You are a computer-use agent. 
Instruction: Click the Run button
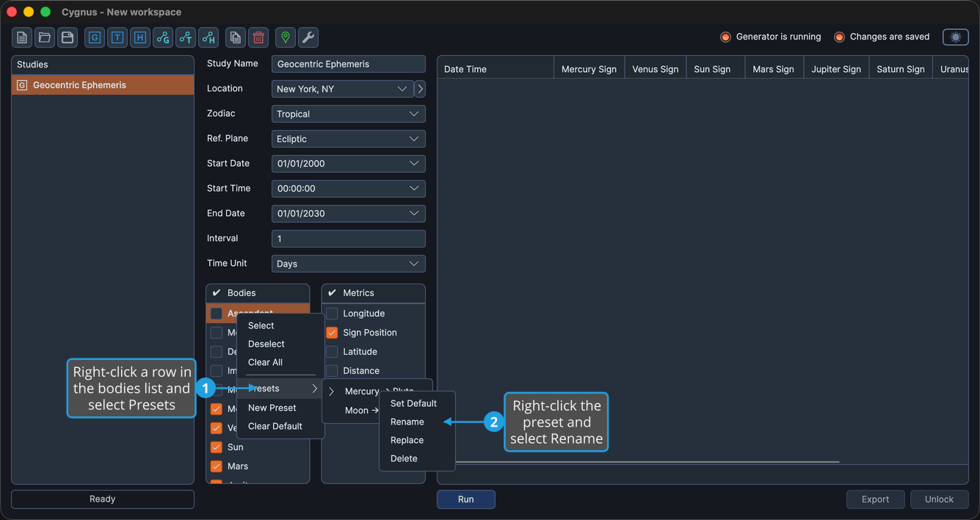pos(466,499)
